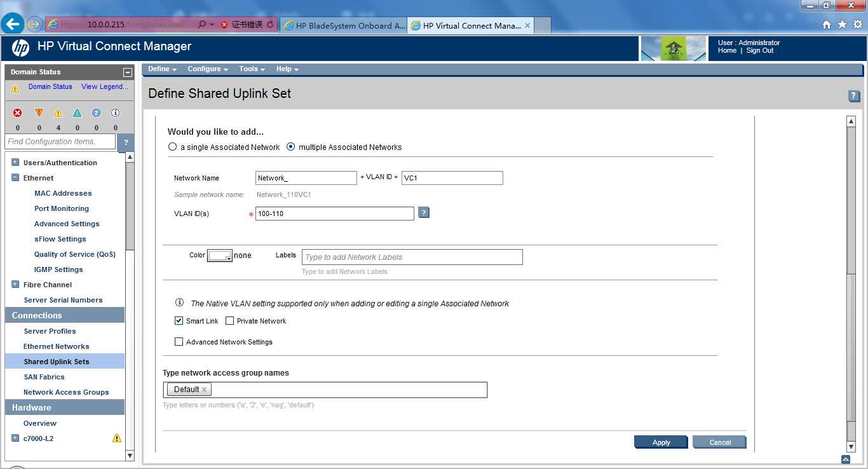This screenshot has width=868, height=469.
Task: Click the red critical status icon
Action: [18, 112]
